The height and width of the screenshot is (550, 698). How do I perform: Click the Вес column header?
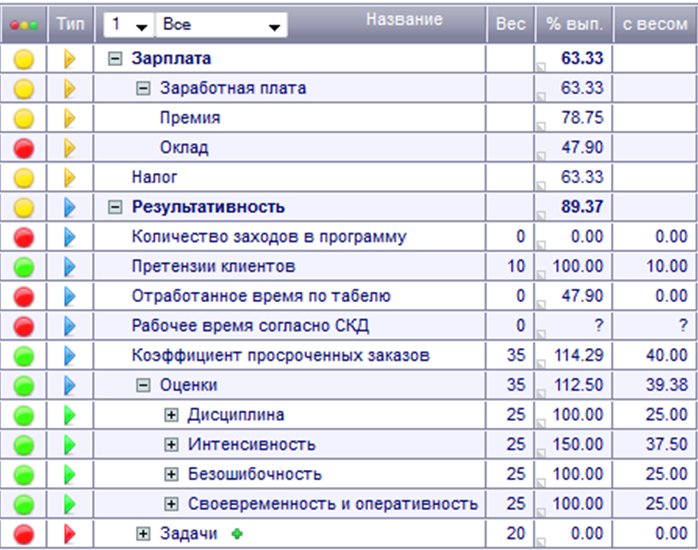click(511, 24)
